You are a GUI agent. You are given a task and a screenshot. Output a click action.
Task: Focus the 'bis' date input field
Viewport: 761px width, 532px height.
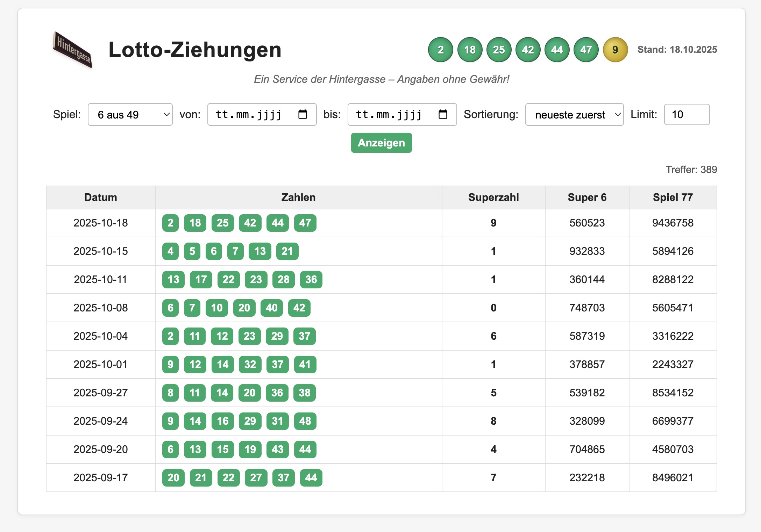[389, 114]
